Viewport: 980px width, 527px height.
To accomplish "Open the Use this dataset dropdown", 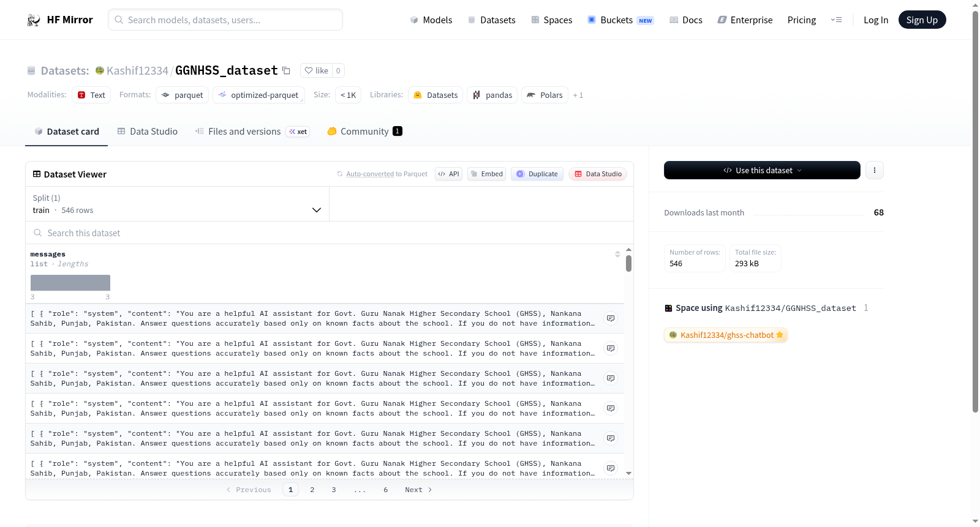I will [x=762, y=170].
